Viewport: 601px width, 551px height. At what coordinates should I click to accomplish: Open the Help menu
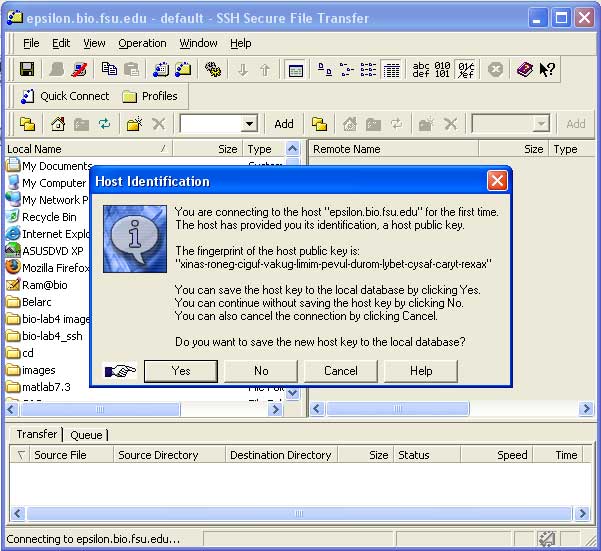(241, 43)
